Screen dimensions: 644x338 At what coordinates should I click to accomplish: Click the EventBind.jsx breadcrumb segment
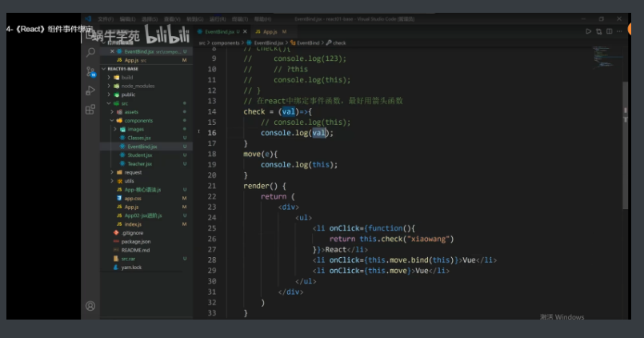tap(268, 42)
